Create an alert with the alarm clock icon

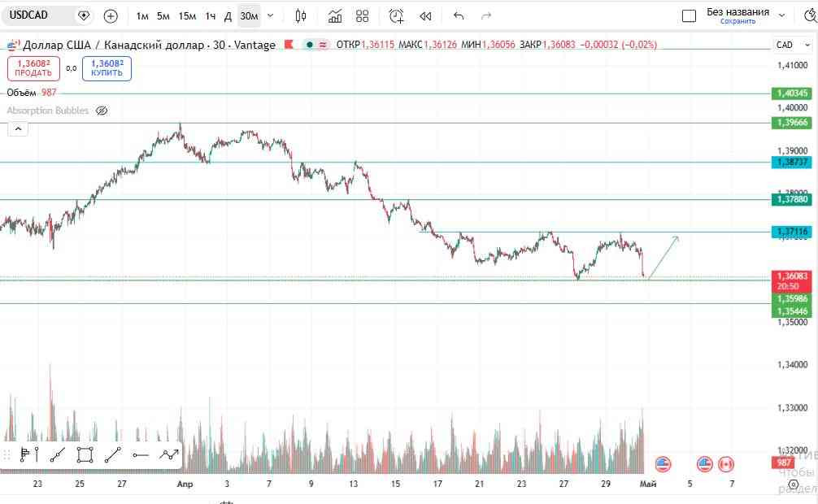pos(397,16)
